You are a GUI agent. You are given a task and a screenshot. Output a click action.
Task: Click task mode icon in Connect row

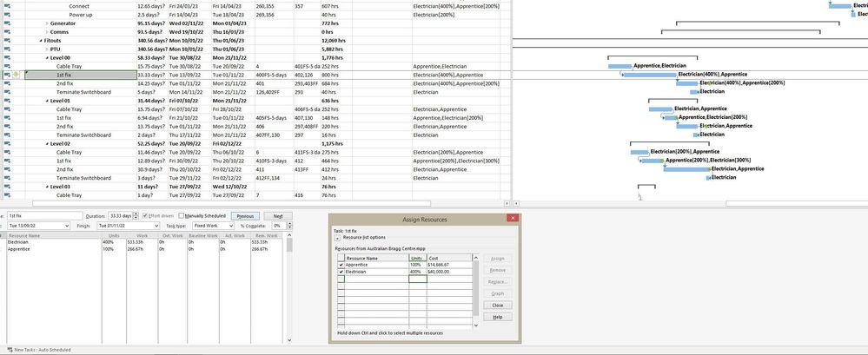[x=7, y=6]
